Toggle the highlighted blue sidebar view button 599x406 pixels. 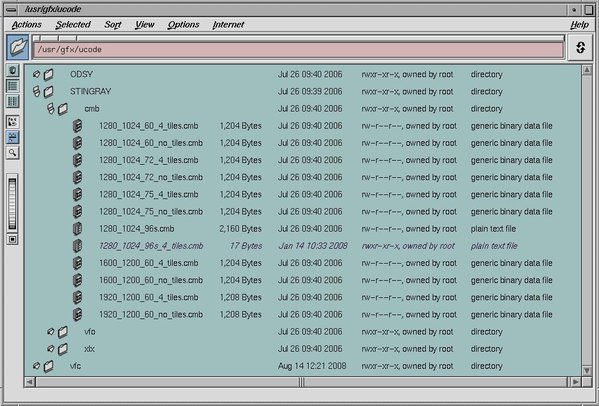[13, 137]
